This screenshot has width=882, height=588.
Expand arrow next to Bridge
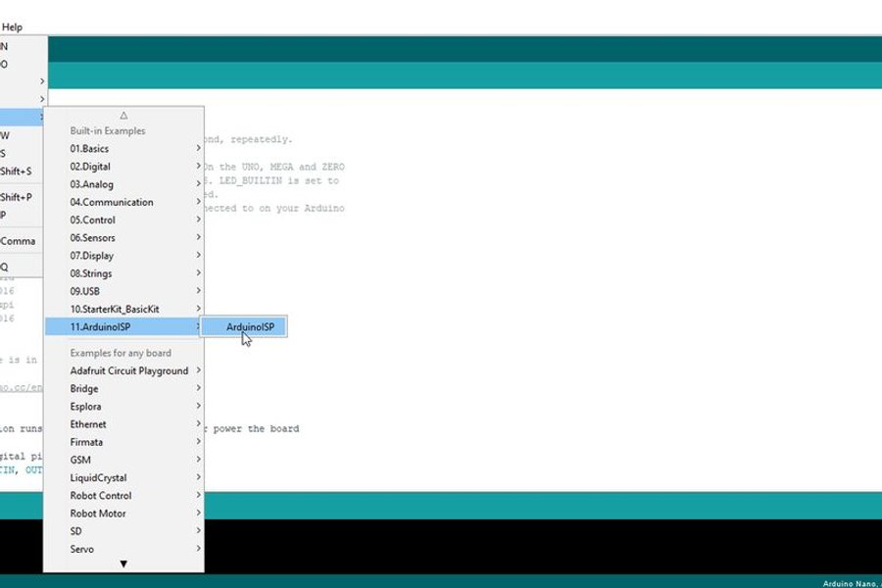(199, 388)
